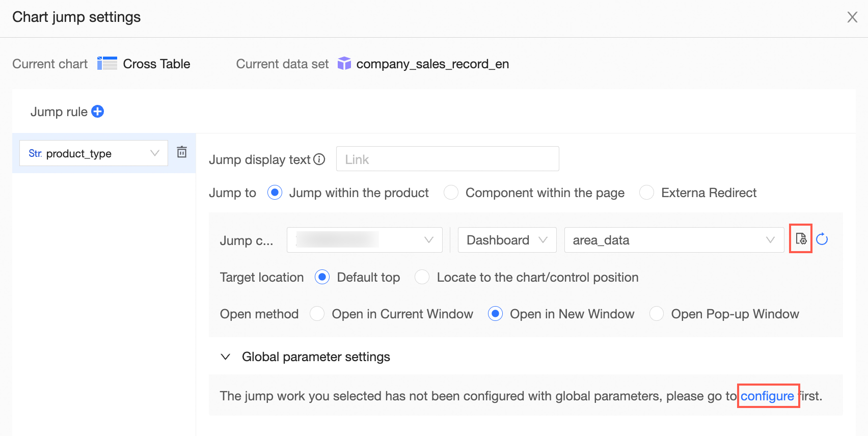
Task: Add a new jump rule with plus icon
Action: pos(98,112)
